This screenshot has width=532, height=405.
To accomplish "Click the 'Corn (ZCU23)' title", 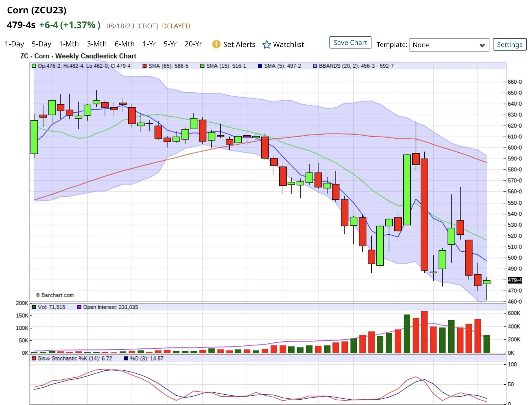I will [x=37, y=10].
